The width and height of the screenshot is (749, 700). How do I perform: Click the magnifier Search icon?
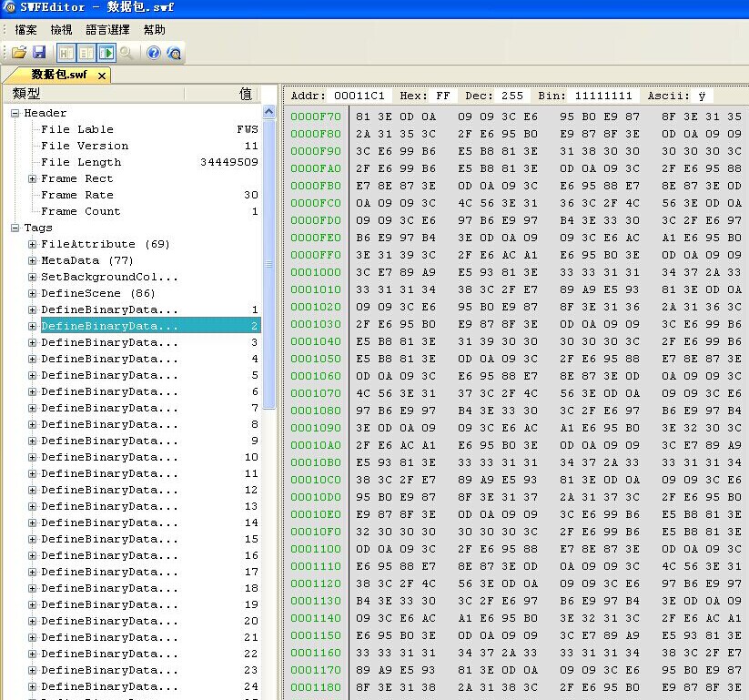point(127,52)
